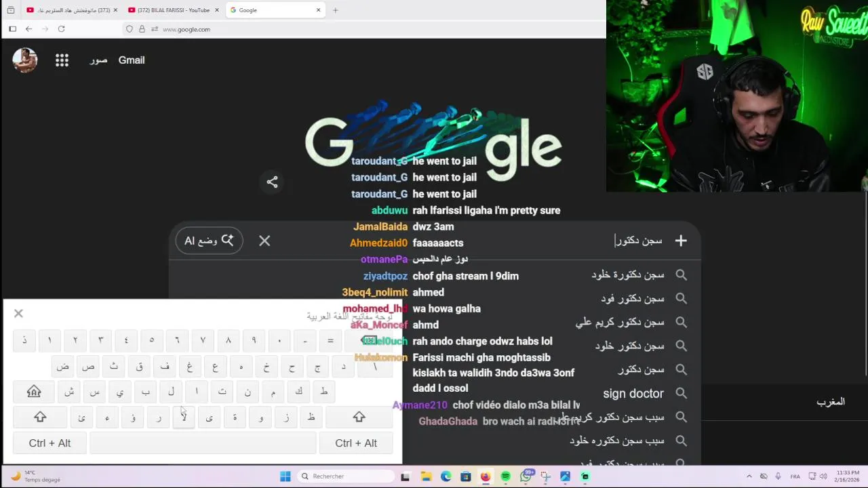Screen dimensions: 868x488
Task: Toggle right Shift key on virtual keyboard
Action: [x=359, y=418]
